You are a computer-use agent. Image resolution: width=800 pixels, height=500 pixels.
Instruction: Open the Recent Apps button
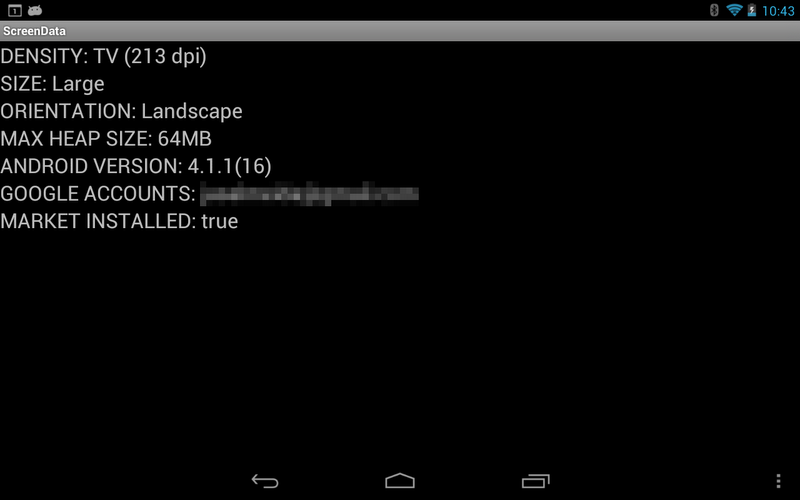click(x=536, y=481)
